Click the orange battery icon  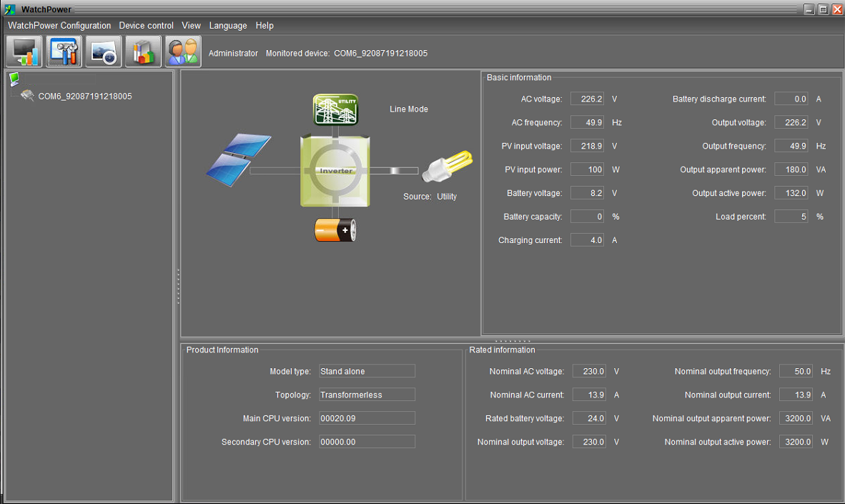(335, 229)
